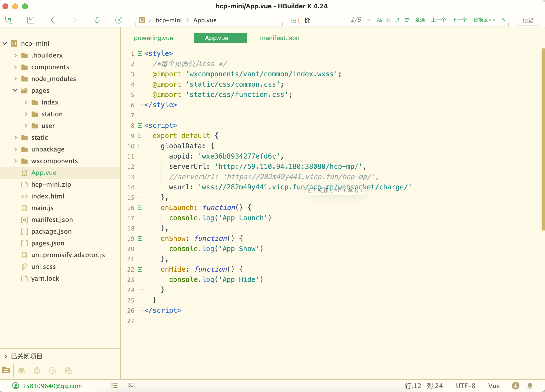Image resolution: width=545 pixels, height=392 pixels.
Task: Expand replace area with 替换区<<
Action: pyautogui.click(x=484, y=20)
